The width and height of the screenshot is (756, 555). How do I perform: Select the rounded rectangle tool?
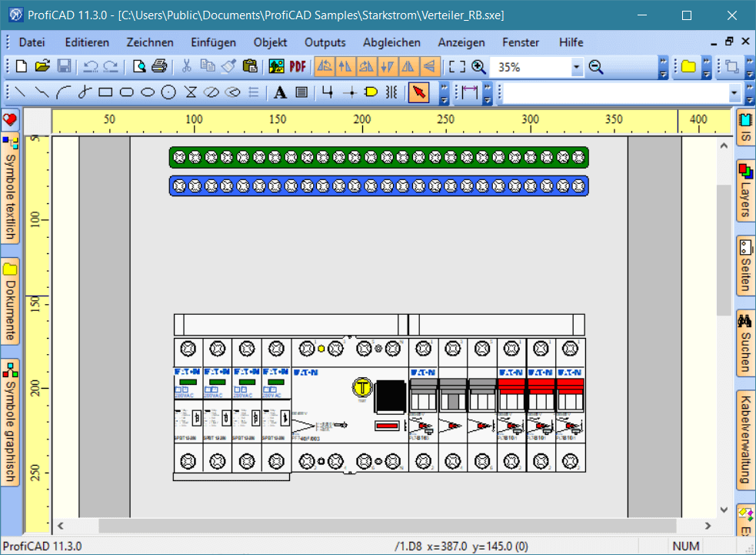point(126,92)
